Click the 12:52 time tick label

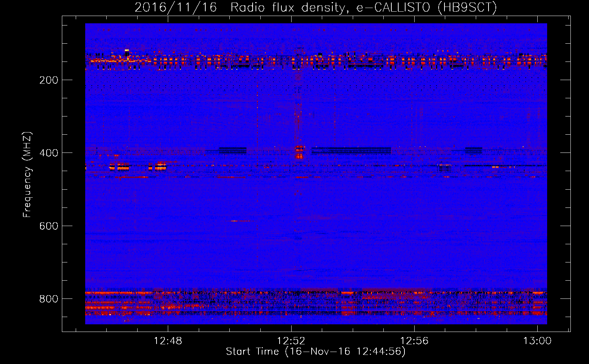coord(291,341)
